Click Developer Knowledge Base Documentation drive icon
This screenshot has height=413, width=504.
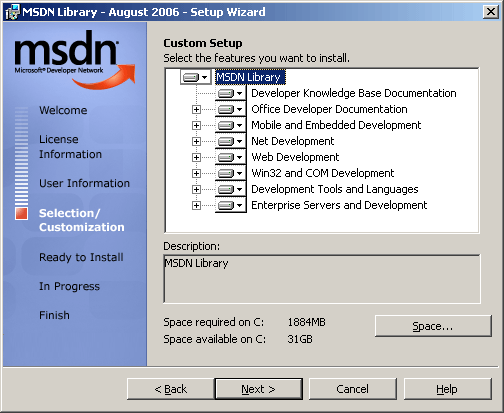[x=231, y=93]
